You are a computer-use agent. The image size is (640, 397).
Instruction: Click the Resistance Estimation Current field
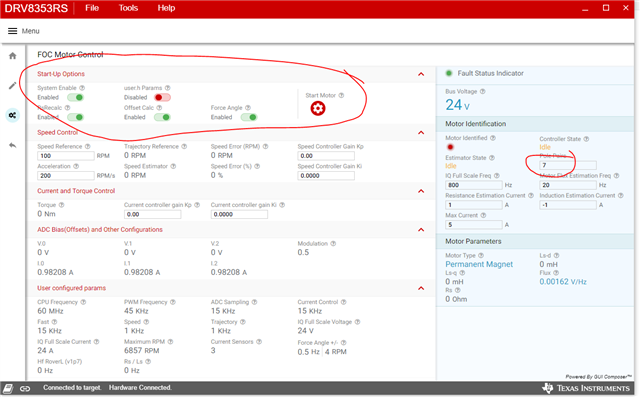tap(473, 205)
